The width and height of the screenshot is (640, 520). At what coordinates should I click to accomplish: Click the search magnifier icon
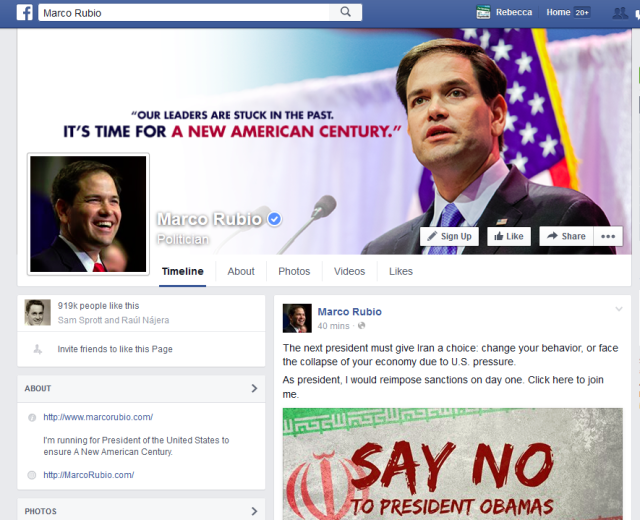click(x=345, y=12)
